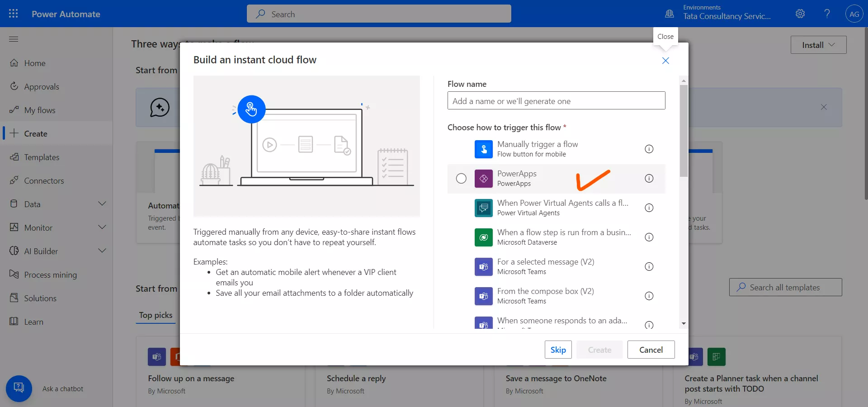This screenshot has width=868, height=407.
Task: Open Create in sidebar
Action: 56,133
